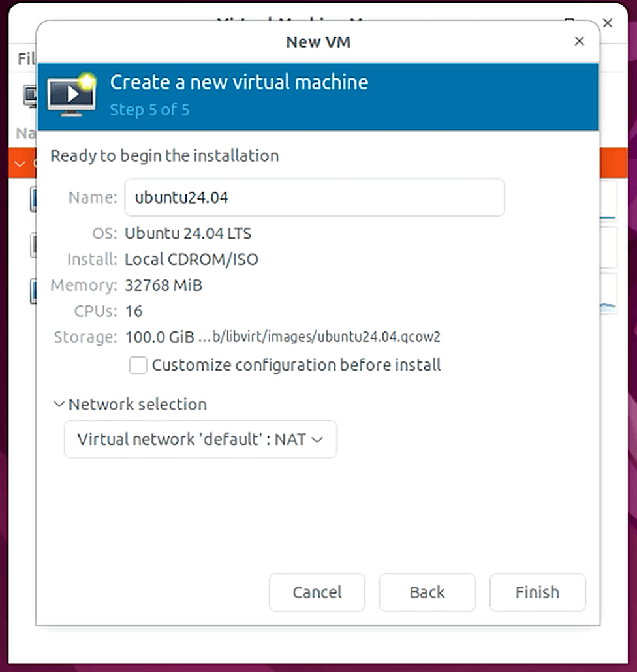Open the Virtual network 'default' NAT dropdown
Screen dimensions: 637x672
200,440
